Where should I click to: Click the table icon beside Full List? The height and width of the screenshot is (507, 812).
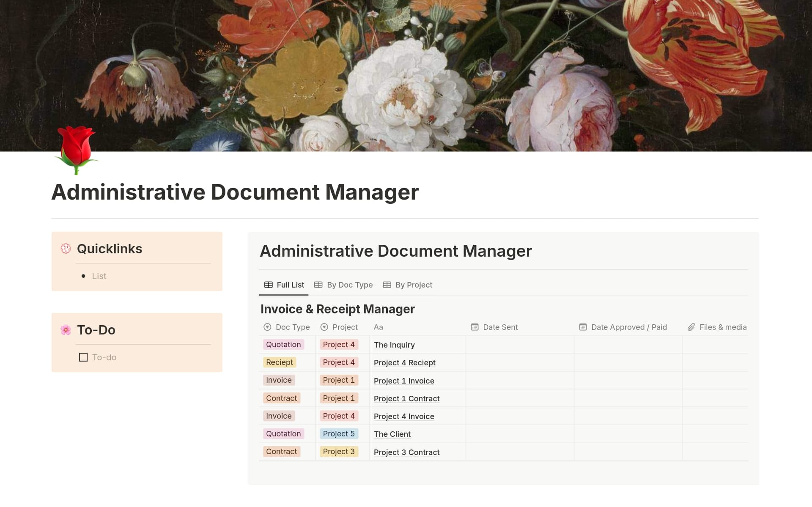coord(268,285)
